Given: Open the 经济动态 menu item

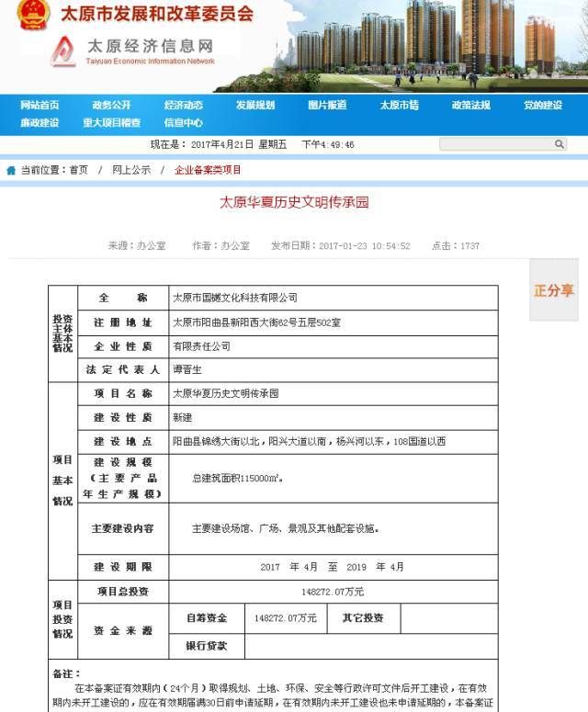Looking at the screenshot, I should (184, 106).
